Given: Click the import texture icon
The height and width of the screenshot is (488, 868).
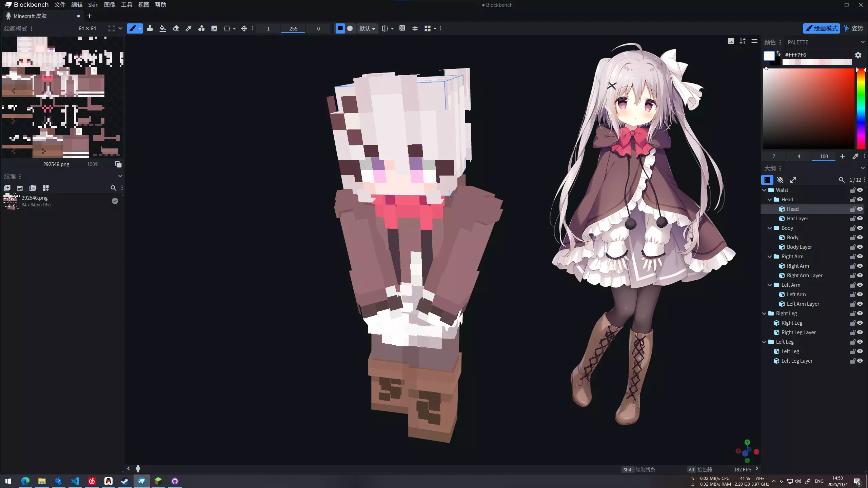Looking at the screenshot, I should 20,188.
